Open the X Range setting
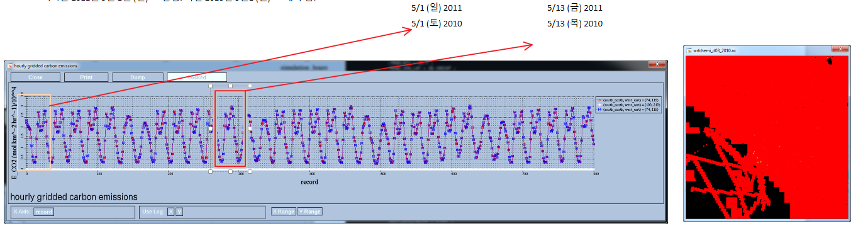Image resolution: width=868 pixels, height=233 pixels. point(283,212)
